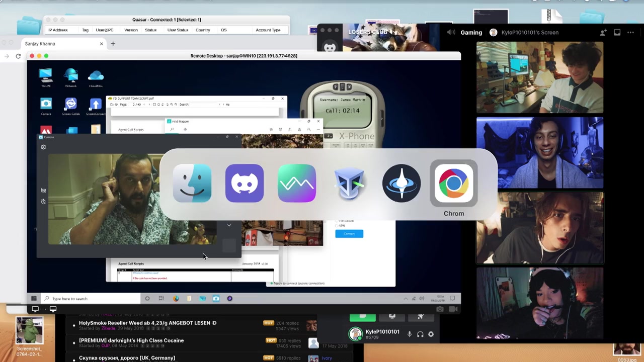Open the HolySmoke Reseller forum thread
644x362 pixels.
147,323
